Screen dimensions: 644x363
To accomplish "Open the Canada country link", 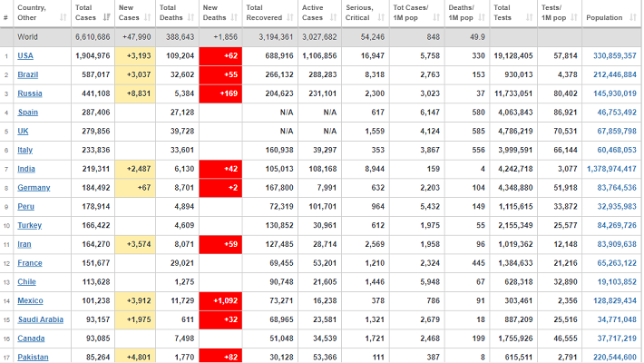I will coord(31,338).
